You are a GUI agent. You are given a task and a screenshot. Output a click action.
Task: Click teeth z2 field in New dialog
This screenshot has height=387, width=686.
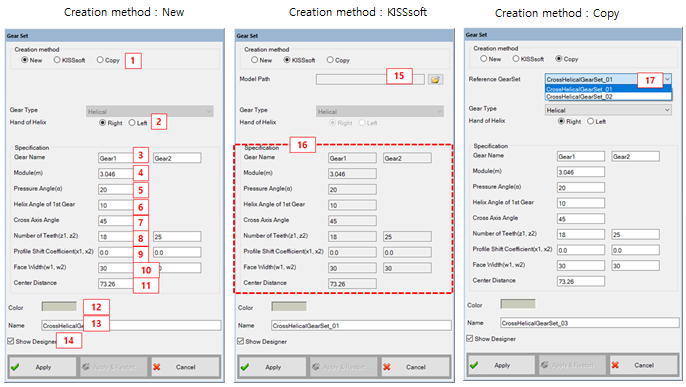[177, 237]
